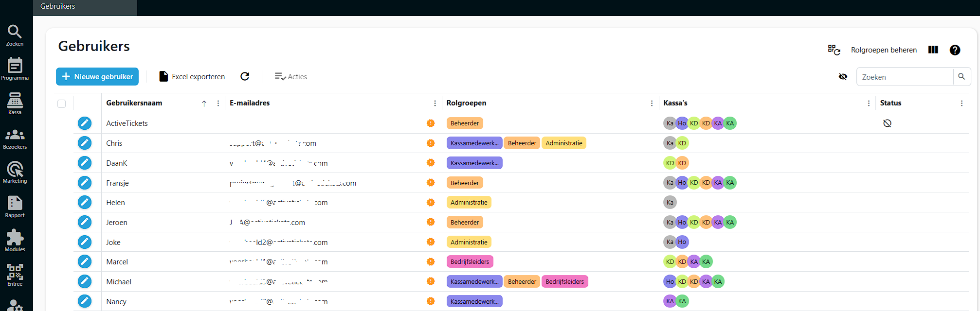Click the Kassa's column header
This screenshot has height=312, width=980.
(x=675, y=103)
